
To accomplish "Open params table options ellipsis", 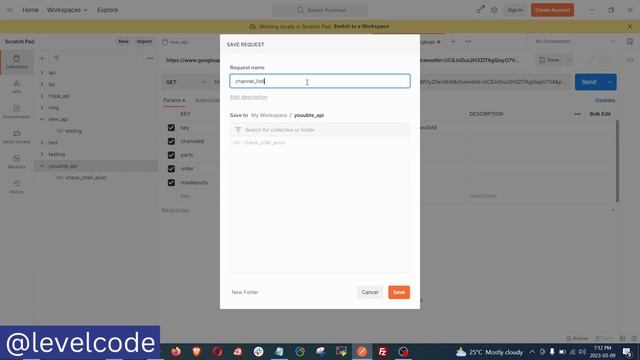I will point(577,114).
